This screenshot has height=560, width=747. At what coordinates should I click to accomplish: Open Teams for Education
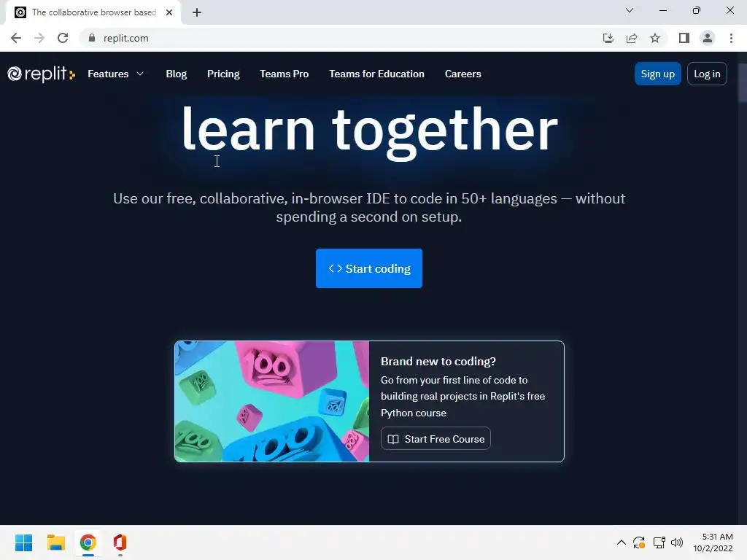click(377, 74)
